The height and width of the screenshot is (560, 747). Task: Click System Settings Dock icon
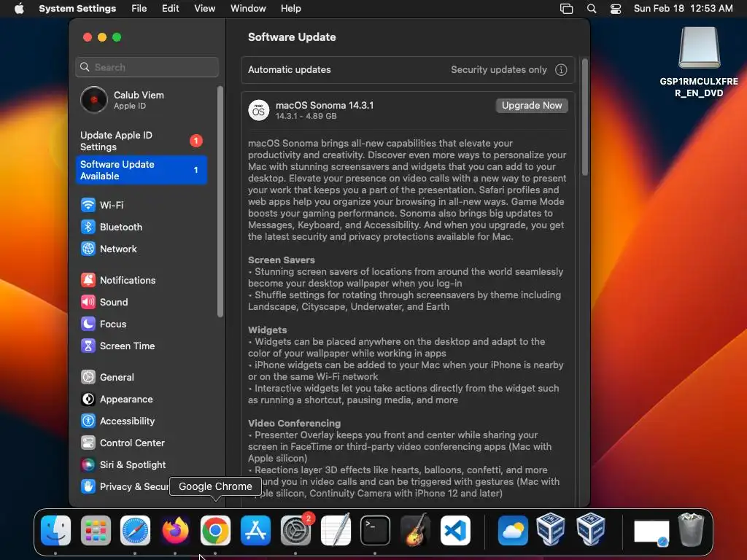295,531
